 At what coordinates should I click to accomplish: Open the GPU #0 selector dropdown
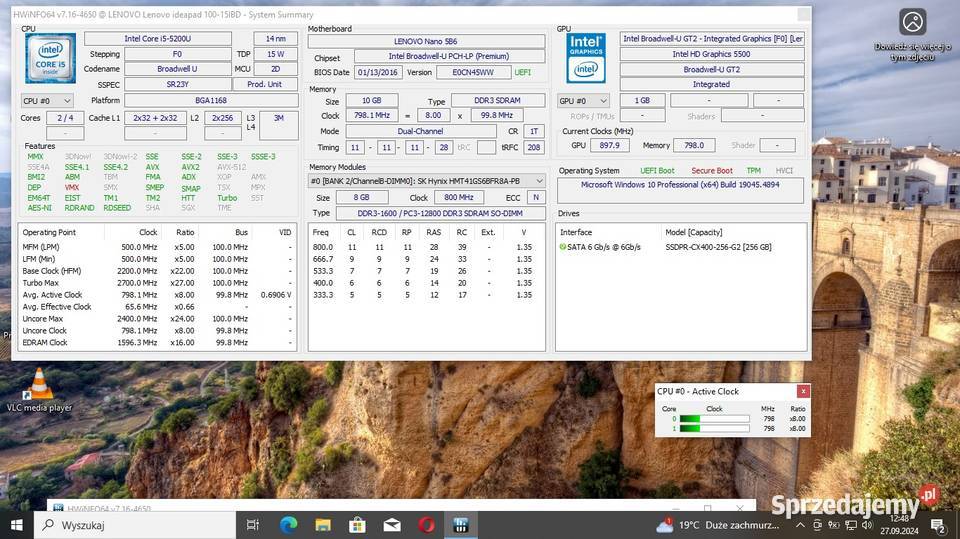click(x=583, y=100)
